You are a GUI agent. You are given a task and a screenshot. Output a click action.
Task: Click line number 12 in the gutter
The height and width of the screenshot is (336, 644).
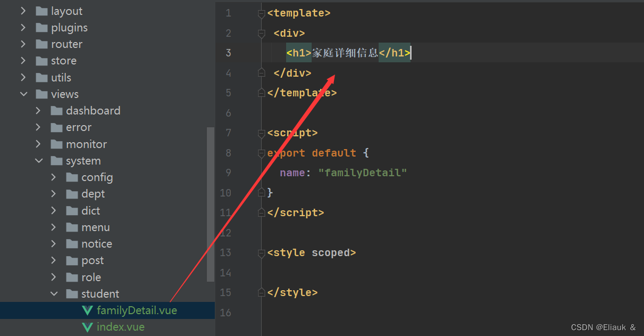(x=225, y=233)
